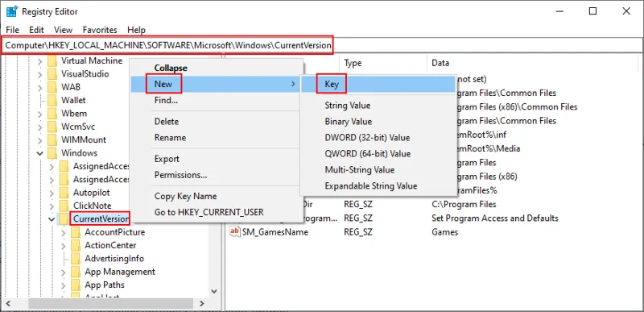The height and width of the screenshot is (312, 644).
Task: Click the ActionCenter folder icon
Action: coord(75,245)
